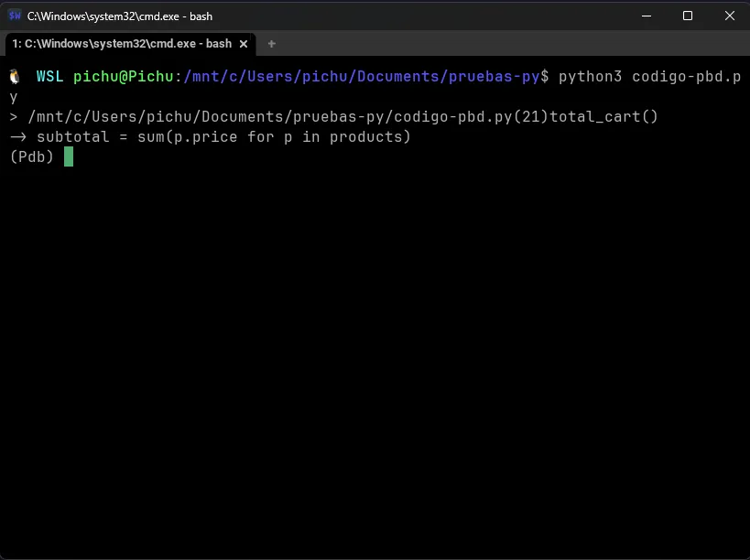The height and width of the screenshot is (560, 750).
Task: Click the (Pdb) debugger prompt
Action: 30,156
